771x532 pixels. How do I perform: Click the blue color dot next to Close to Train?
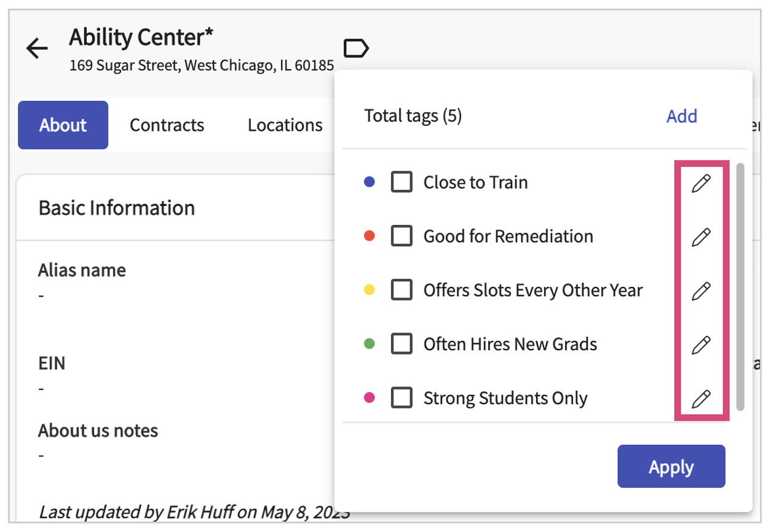[x=369, y=182]
